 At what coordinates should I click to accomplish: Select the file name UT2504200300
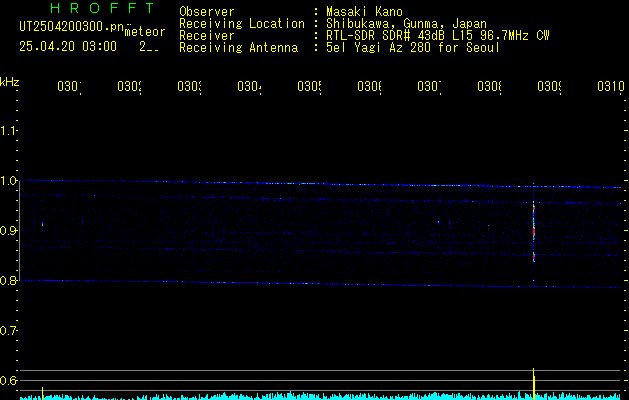tap(72, 27)
